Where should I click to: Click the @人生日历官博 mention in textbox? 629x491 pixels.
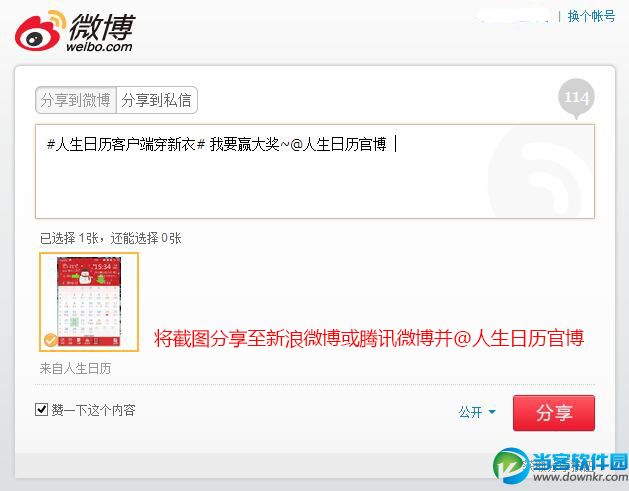click(338, 144)
